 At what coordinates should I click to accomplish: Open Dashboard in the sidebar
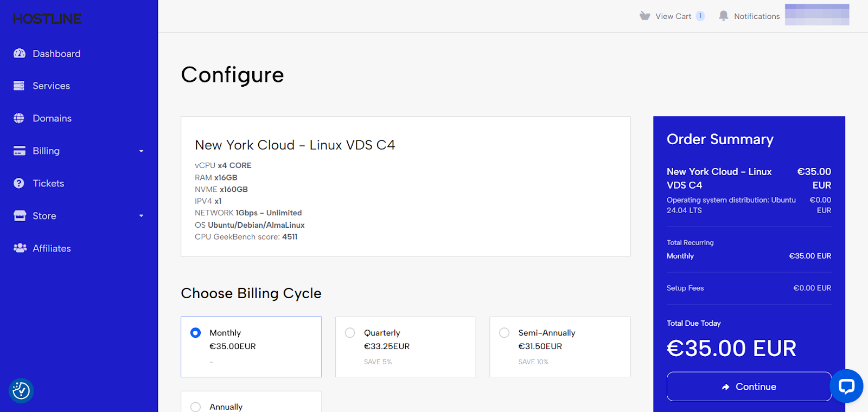pyautogui.click(x=56, y=54)
